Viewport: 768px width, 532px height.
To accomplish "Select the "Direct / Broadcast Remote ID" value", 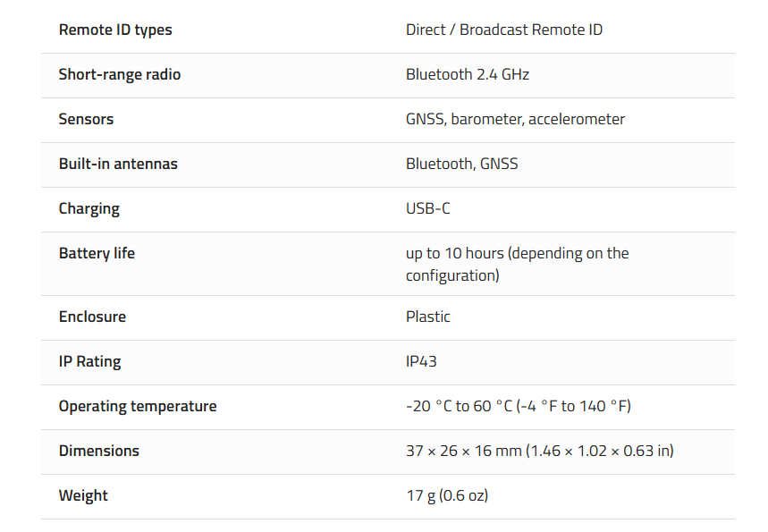I will click(x=504, y=30).
